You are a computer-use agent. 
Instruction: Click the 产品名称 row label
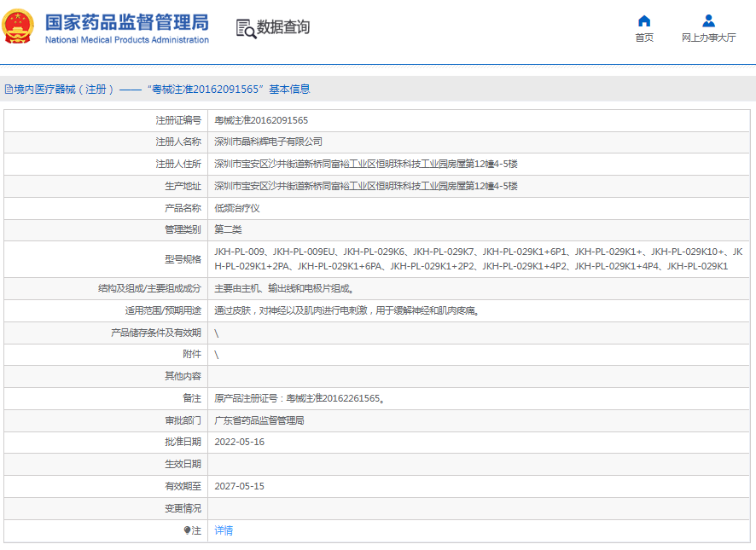click(183, 208)
